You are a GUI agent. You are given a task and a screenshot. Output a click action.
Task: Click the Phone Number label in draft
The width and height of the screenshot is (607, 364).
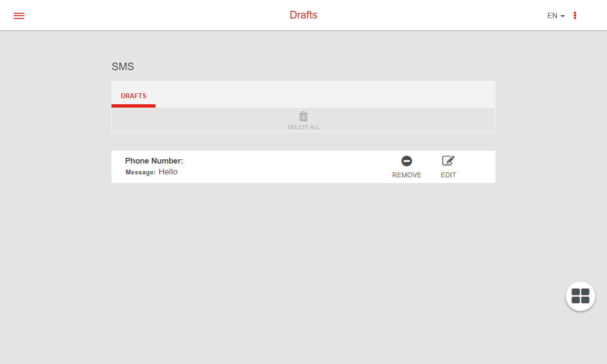(154, 161)
